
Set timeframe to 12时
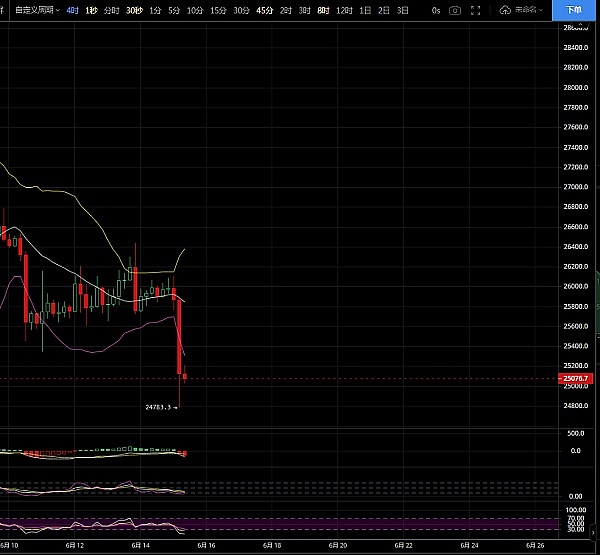pyautogui.click(x=344, y=10)
